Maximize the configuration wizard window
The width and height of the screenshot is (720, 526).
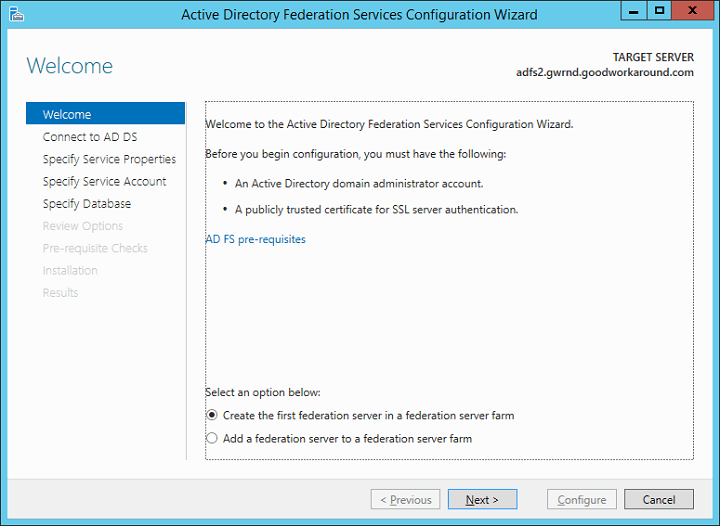point(660,11)
